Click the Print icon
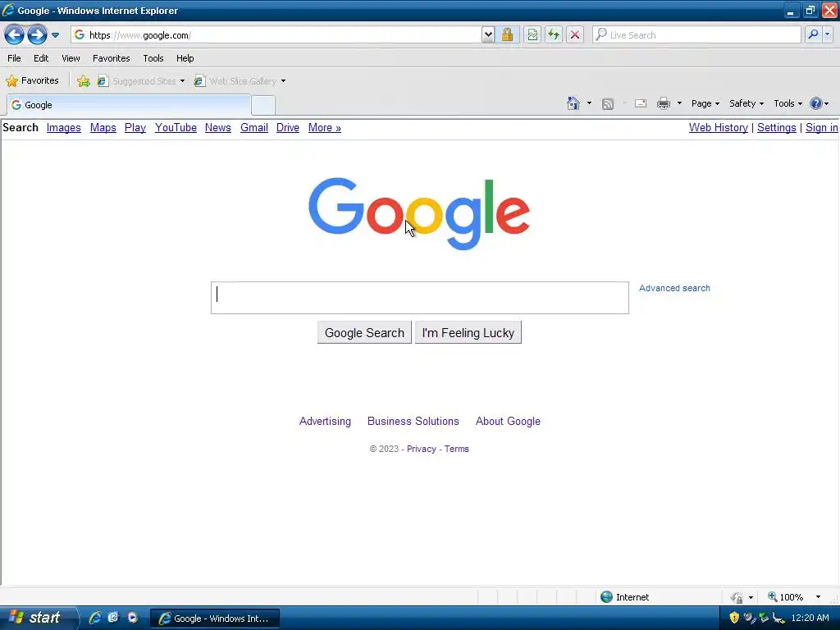 (664, 103)
